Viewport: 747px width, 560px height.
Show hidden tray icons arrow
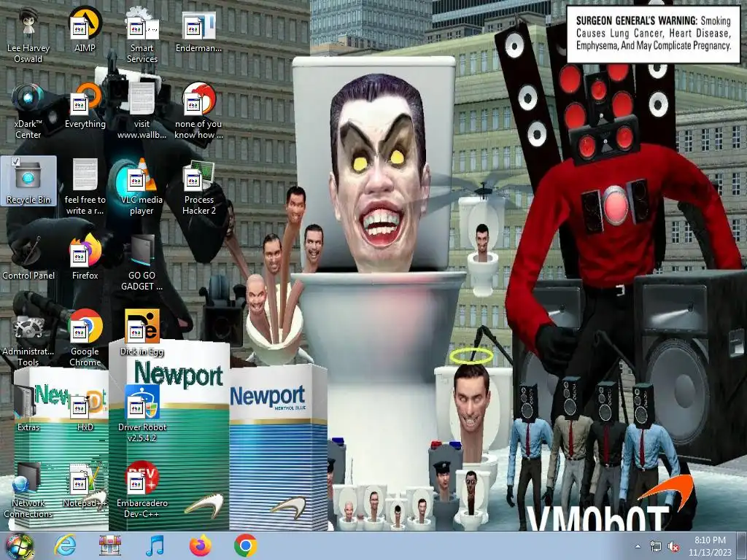pos(638,546)
